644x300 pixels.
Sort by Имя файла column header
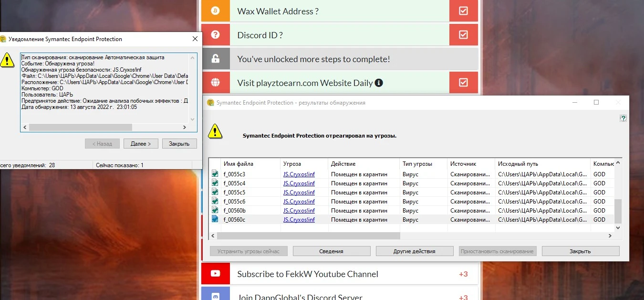click(x=250, y=163)
